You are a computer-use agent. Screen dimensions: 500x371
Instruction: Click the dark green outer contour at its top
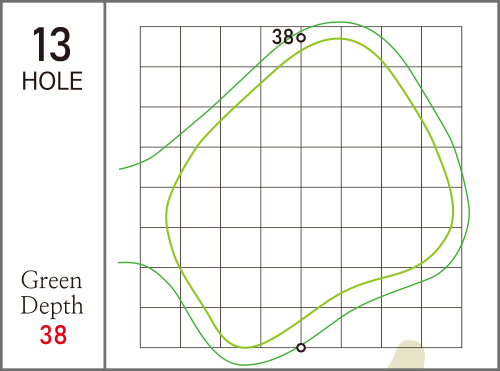pos(340,22)
